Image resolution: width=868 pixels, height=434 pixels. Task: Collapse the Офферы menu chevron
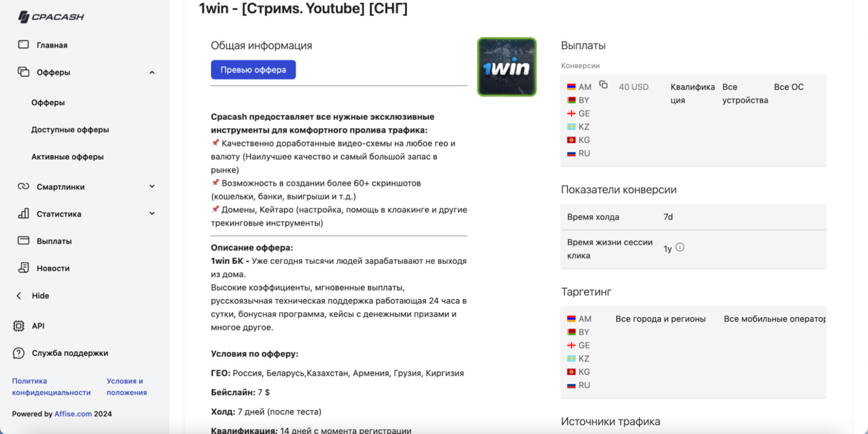(x=152, y=72)
